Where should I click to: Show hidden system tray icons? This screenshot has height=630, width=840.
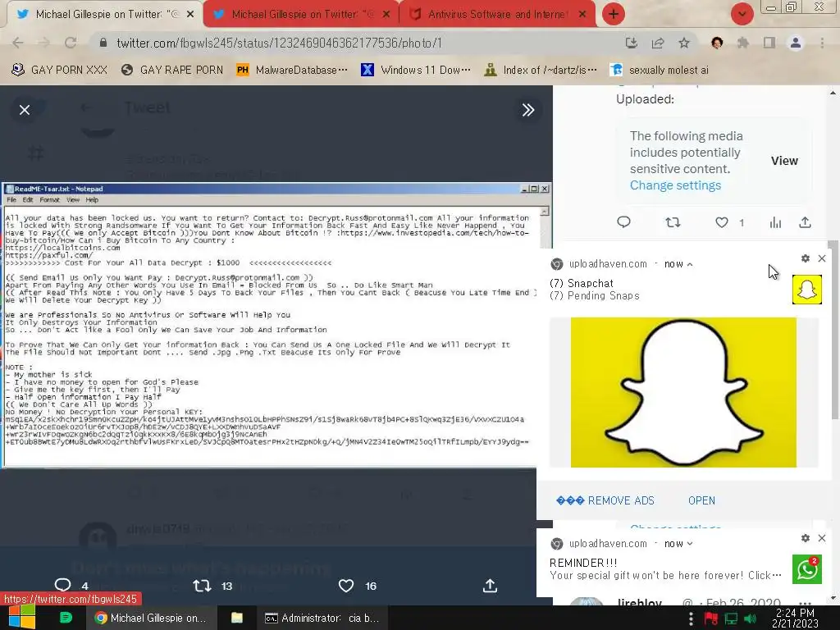(x=691, y=619)
